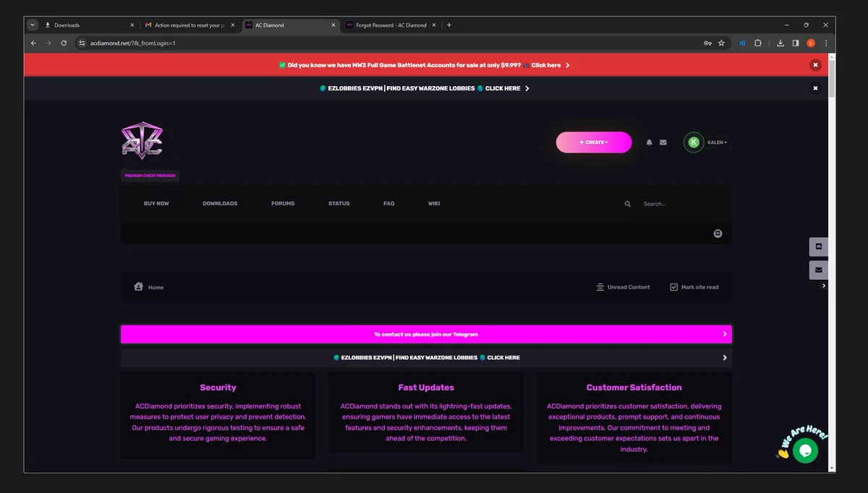The image size is (868, 493).
Task: Click the Security card heading
Action: (x=218, y=387)
